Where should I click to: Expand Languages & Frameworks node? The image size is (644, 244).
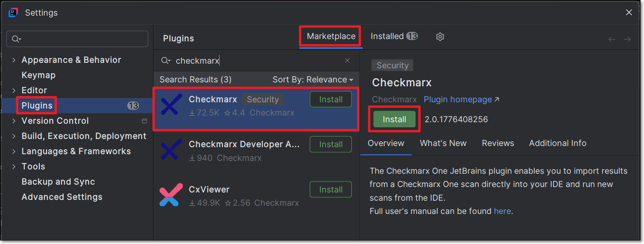pyautogui.click(x=14, y=151)
